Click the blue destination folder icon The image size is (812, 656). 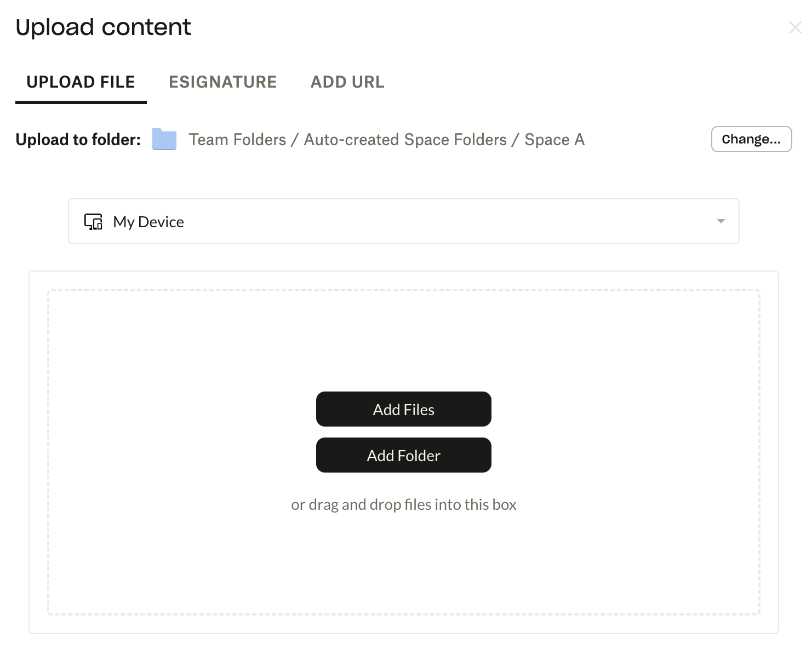(x=164, y=139)
